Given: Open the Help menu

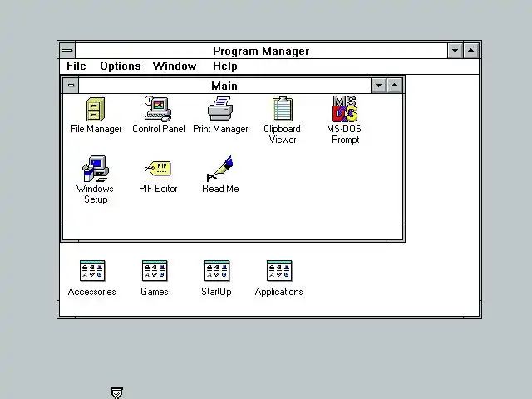Looking at the screenshot, I should click(225, 66).
